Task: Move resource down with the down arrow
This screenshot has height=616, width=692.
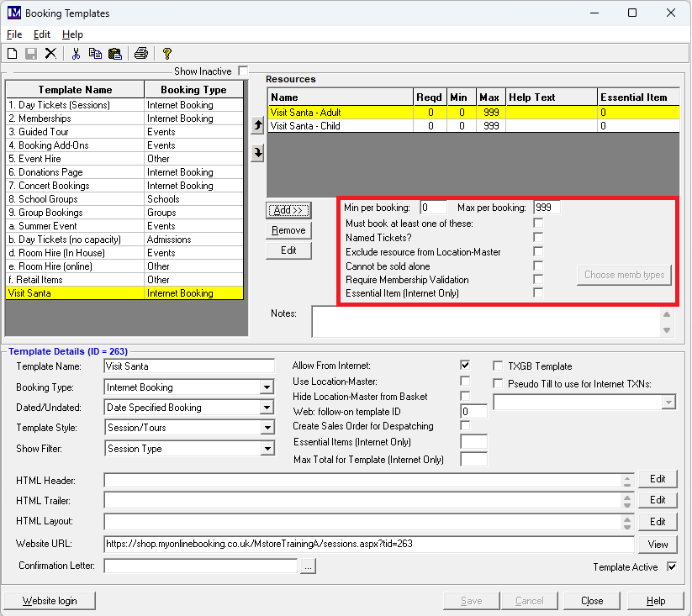Action: click(x=257, y=152)
